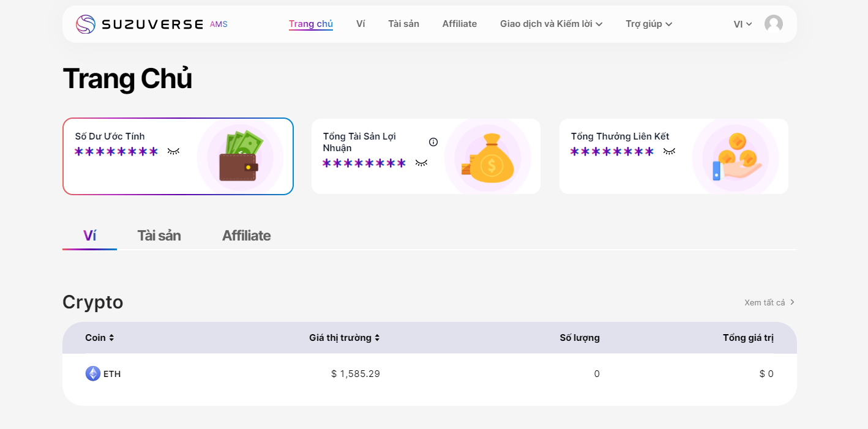
Task: Open the VI language selector
Action: click(x=743, y=24)
